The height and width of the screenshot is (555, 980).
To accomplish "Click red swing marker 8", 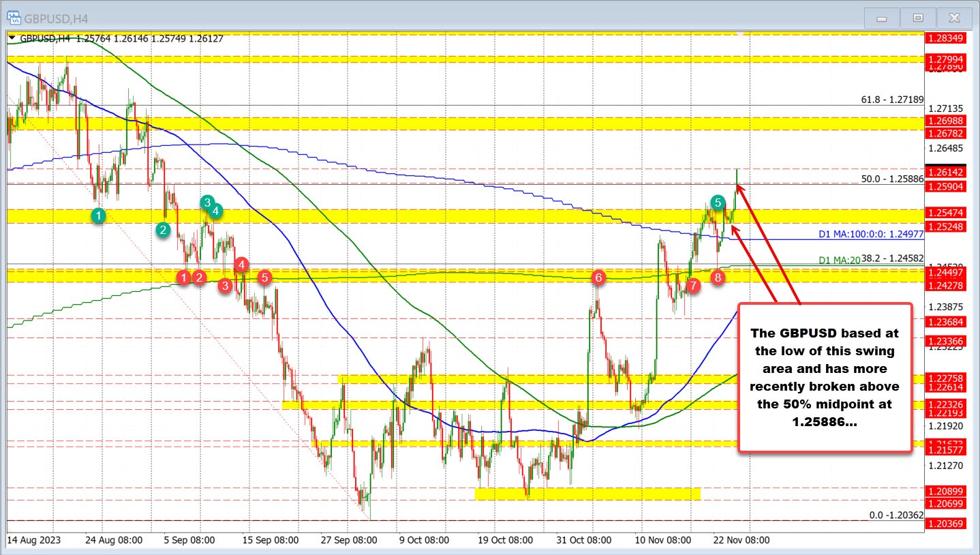I will [x=717, y=277].
